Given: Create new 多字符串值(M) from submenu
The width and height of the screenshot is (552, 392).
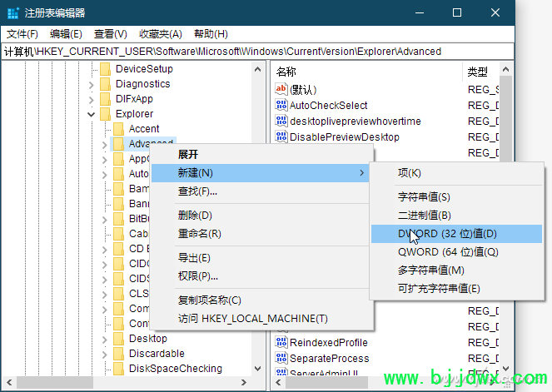Looking at the screenshot, I should (456, 270).
